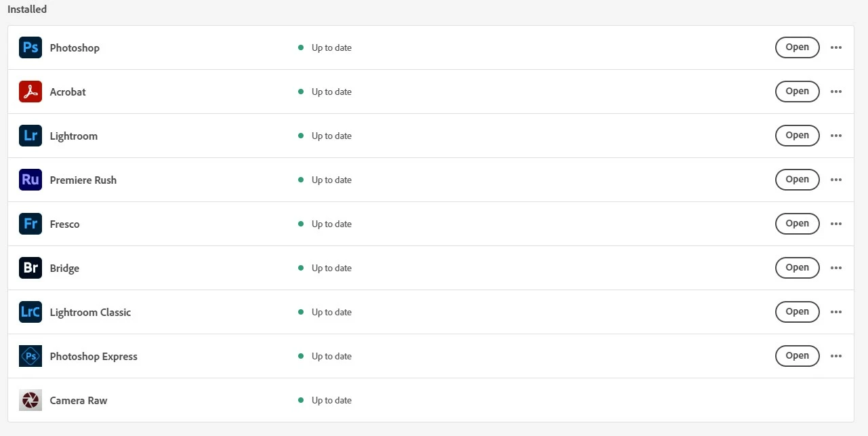868x436 pixels.
Task: Click the red Acrobat app icon
Action: point(30,92)
